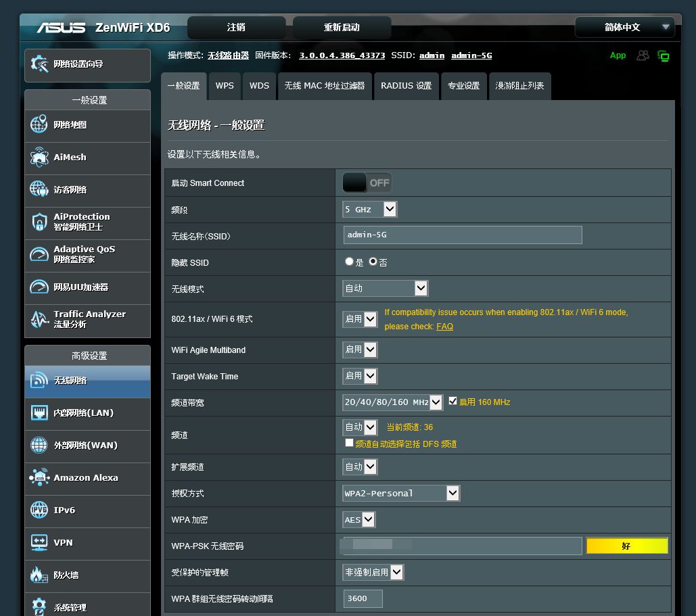
Task: Expand the Target Wake Time dropdown
Action: [x=361, y=376]
